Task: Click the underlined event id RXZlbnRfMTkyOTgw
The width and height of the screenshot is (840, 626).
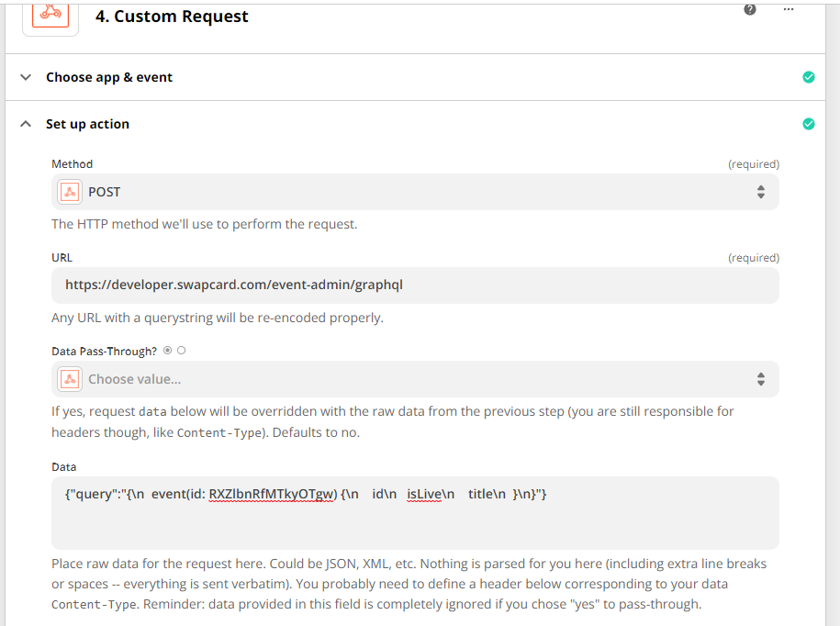Action: click(x=273, y=494)
